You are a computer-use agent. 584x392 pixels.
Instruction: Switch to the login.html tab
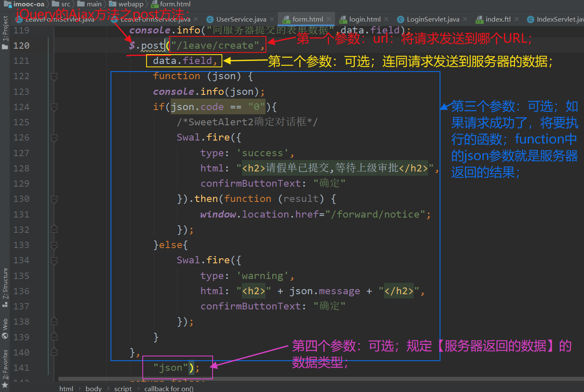(x=365, y=19)
